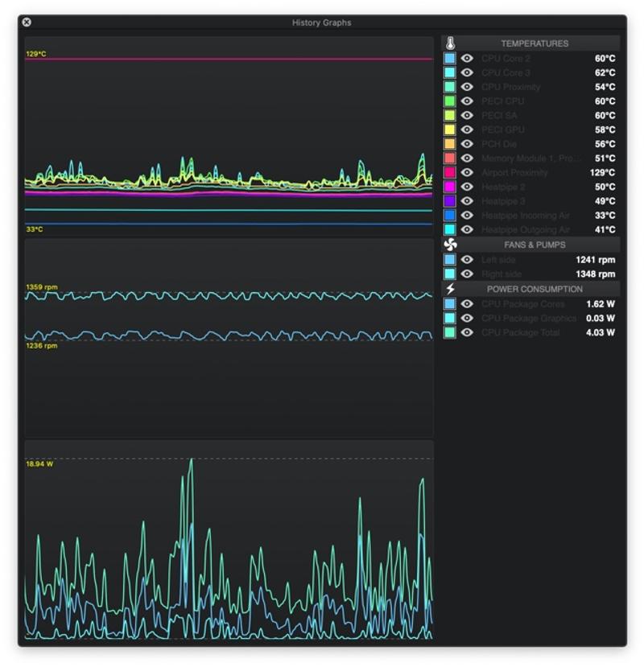Toggle eye icon for PECI GPU
The width and height of the screenshot is (644, 667).
(x=467, y=130)
